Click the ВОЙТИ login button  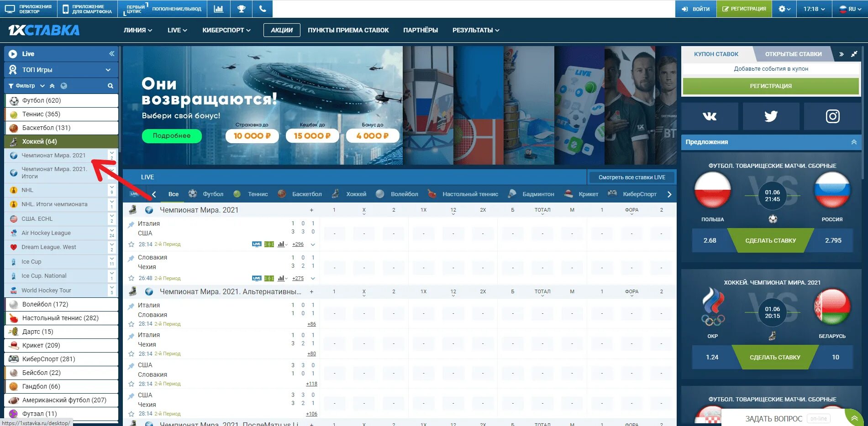click(x=695, y=9)
